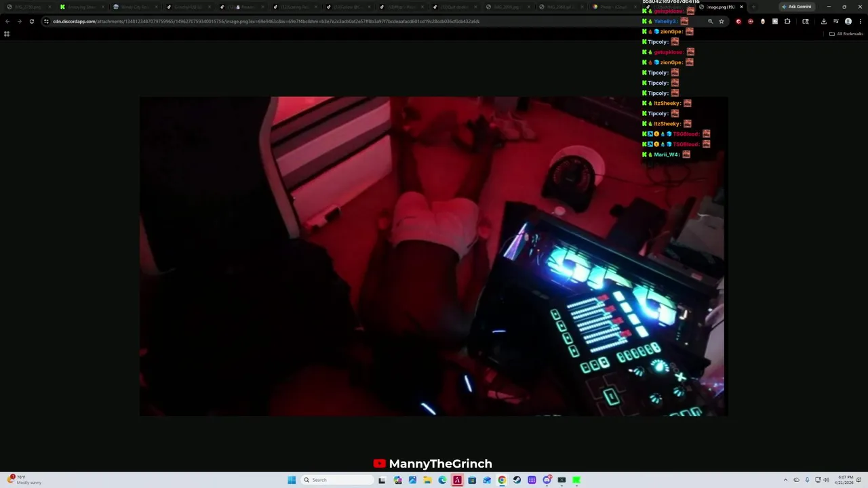Click the displayed Discord image
Screen dimensions: 868x488
(x=434, y=256)
